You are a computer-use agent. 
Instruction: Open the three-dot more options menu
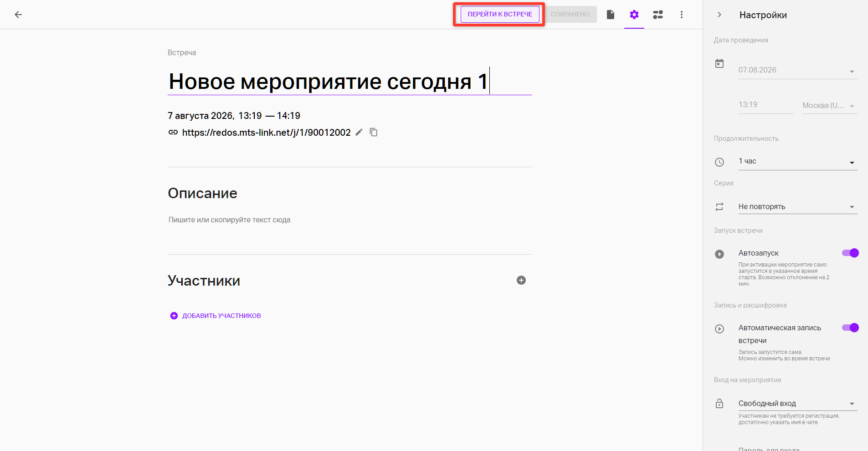(x=682, y=15)
